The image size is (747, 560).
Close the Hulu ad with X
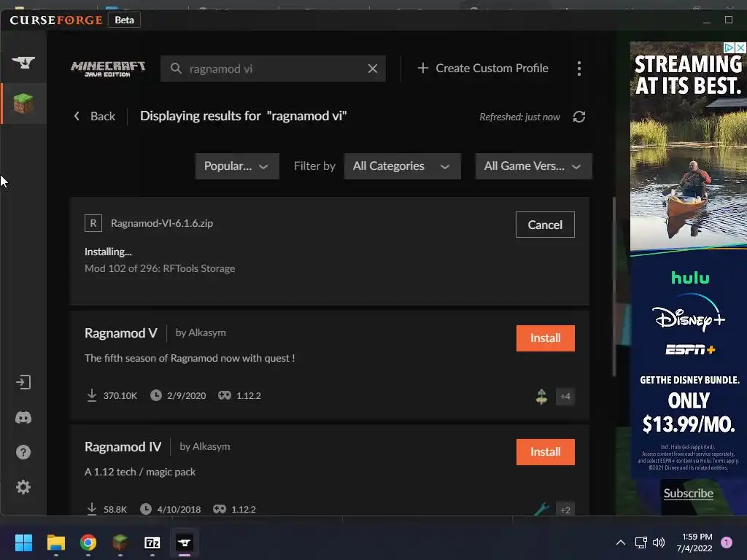[x=740, y=47]
